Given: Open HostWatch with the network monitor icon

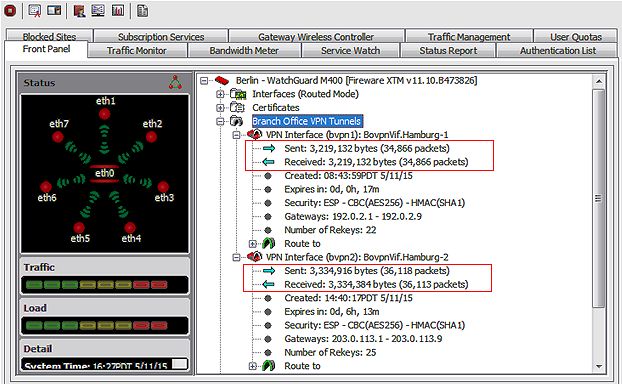Looking at the screenshot, I should (x=98, y=10).
